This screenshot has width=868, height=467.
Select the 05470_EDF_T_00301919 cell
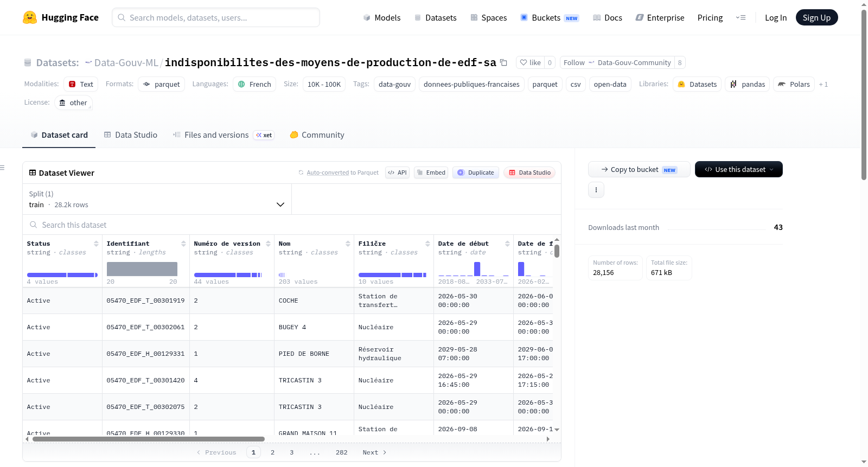[x=145, y=300]
